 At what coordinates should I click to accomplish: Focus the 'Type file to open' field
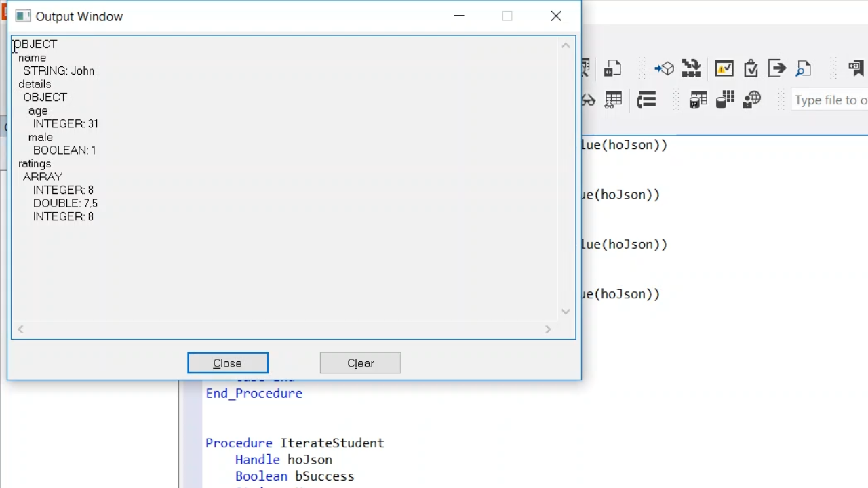(831, 100)
